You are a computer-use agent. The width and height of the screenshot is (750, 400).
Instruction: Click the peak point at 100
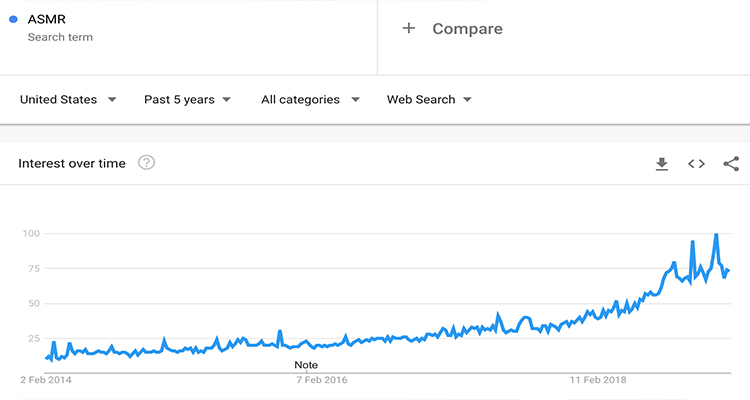pos(716,235)
